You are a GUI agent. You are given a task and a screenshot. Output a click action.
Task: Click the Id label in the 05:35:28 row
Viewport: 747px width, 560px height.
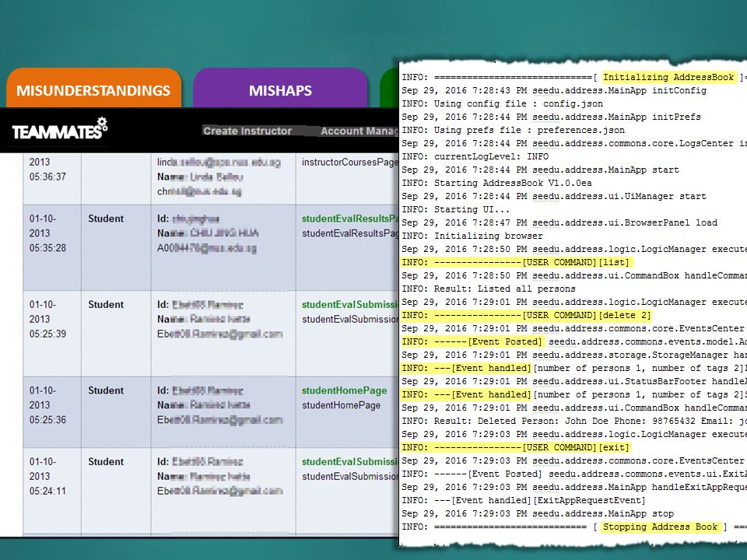[163, 219]
